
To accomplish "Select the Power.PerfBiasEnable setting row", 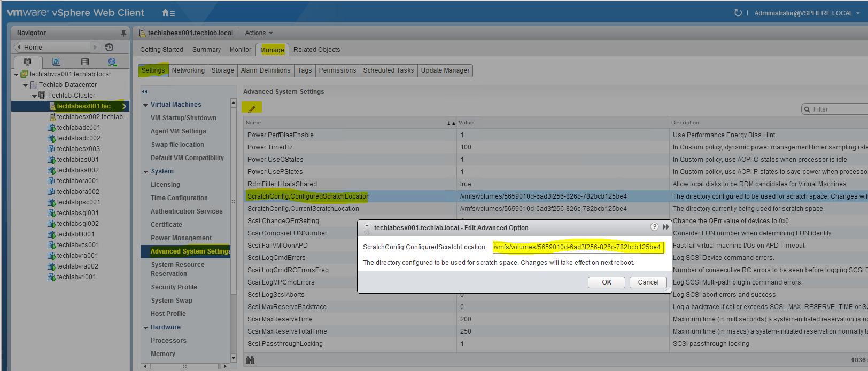I will coord(556,135).
